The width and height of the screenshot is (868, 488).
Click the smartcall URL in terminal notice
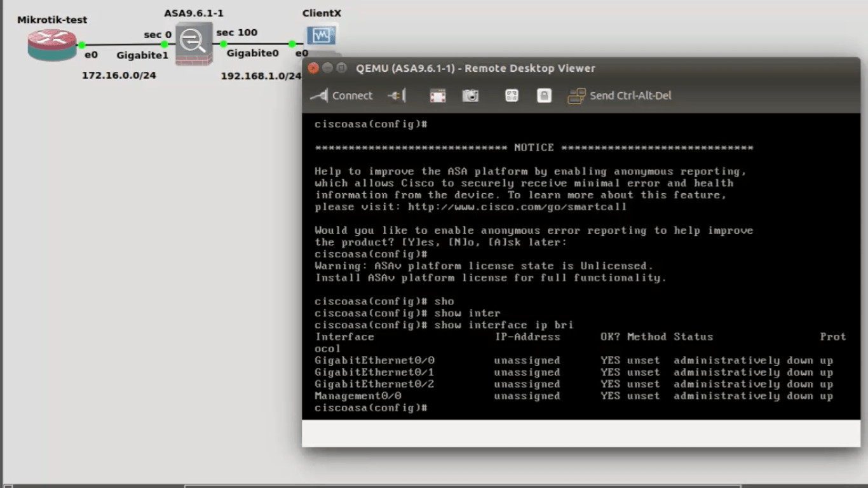coord(517,207)
